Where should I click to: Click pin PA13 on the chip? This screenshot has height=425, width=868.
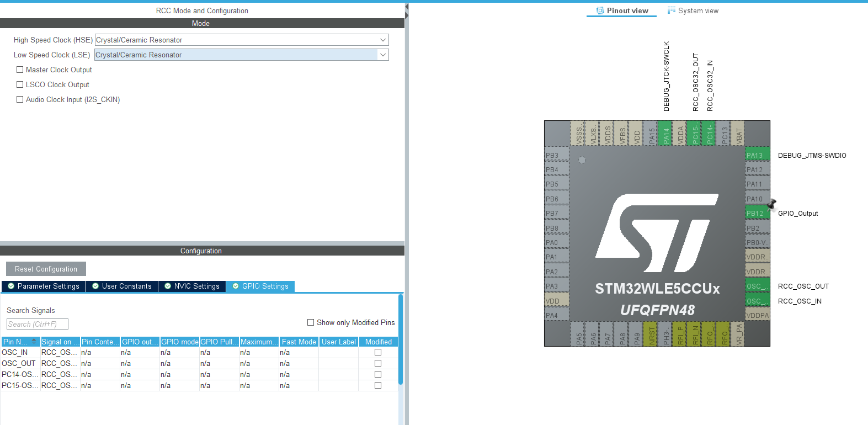point(758,155)
